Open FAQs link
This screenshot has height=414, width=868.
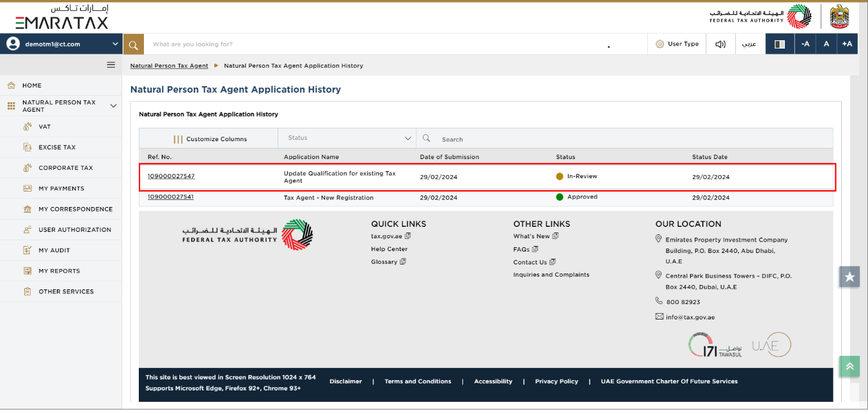coord(521,249)
